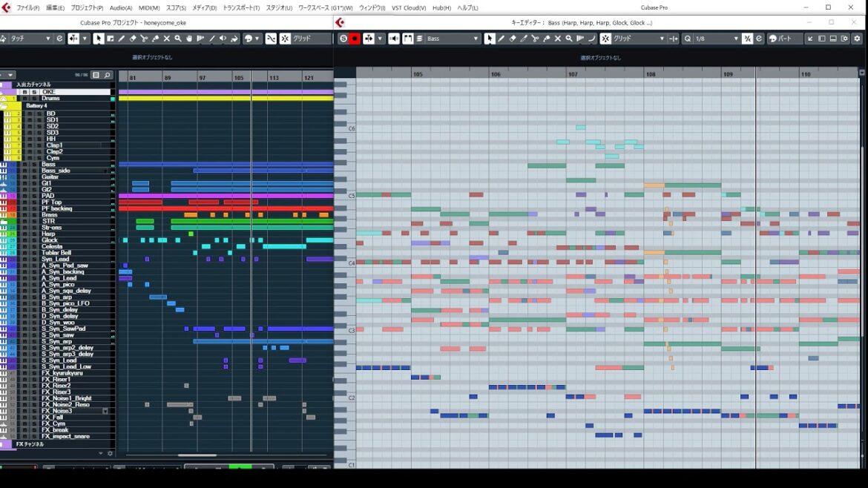Image resolution: width=868 pixels, height=488 pixels.
Task: Pick the Eraser tool in the Key Editor
Action: (x=513, y=39)
